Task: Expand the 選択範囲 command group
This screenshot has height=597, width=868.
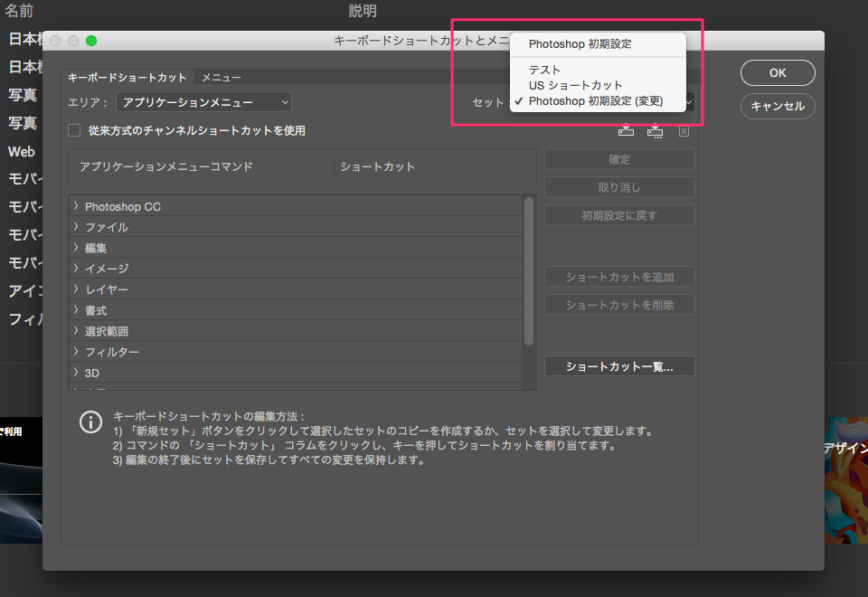Action: 76,331
